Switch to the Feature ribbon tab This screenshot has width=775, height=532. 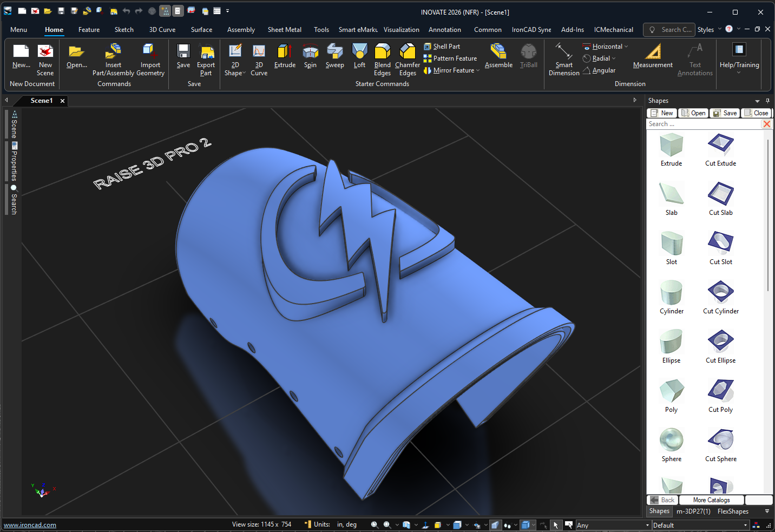(x=89, y=30)
